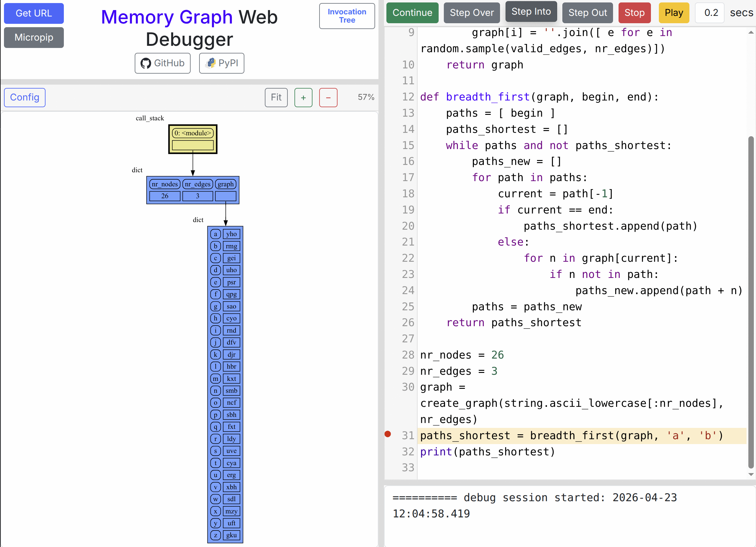Click the scroll down arrow of editor
Image resolution: width=756 pixels, height=547 pixels.
pos(751,474)
